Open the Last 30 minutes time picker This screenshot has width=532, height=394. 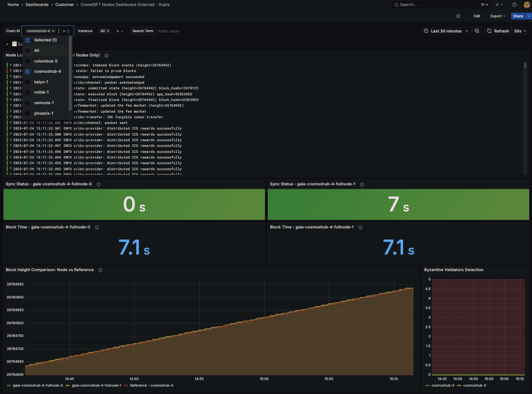[x=446, y=31]
